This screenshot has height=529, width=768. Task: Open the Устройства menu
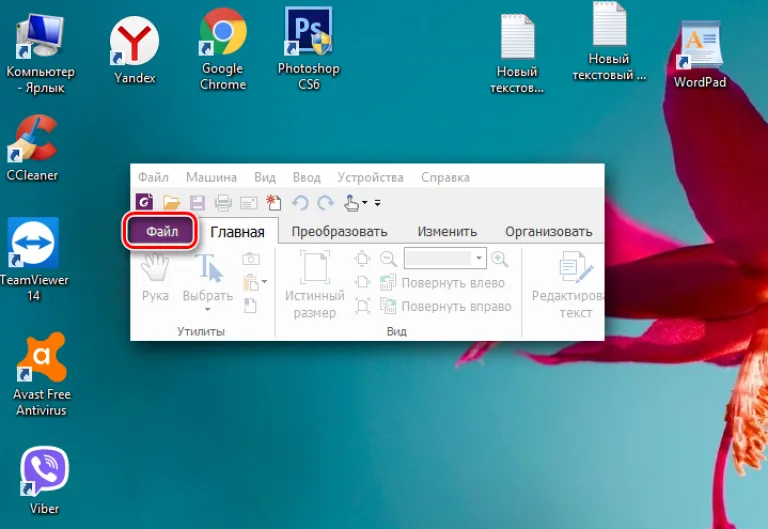370,177
